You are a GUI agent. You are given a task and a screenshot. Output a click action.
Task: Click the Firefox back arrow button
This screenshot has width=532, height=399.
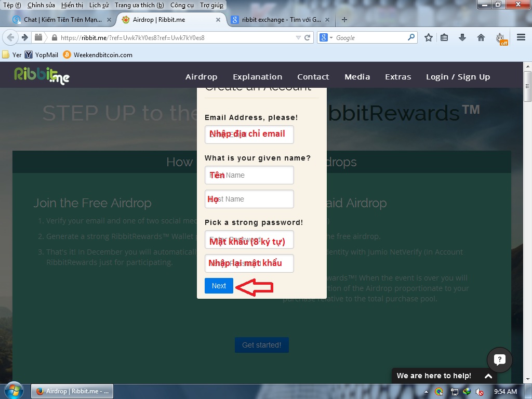coord(10,37)
